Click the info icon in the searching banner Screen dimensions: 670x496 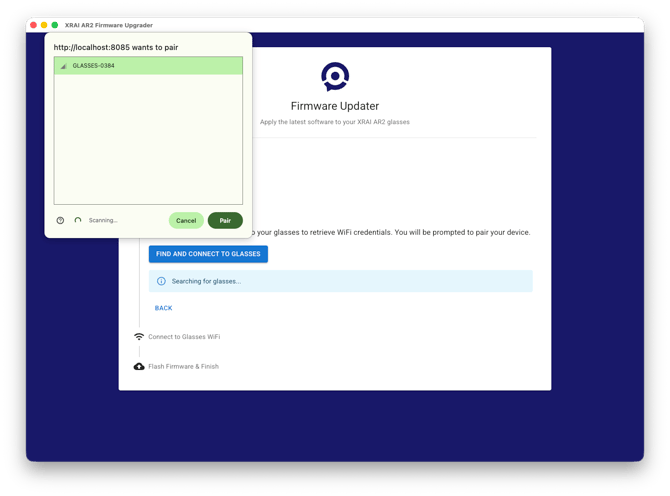(161, 281)
